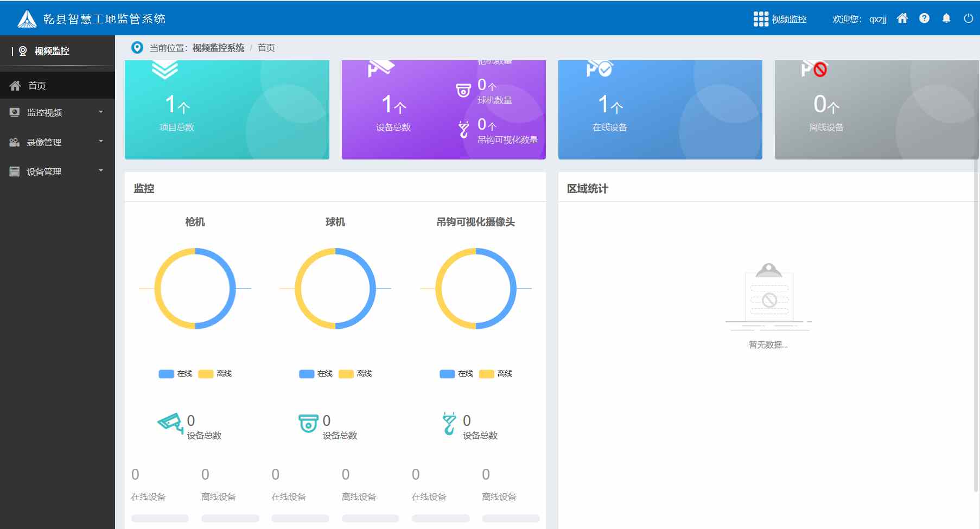
Task: Open the 视频监控系统 breadcrumb link
Action: point(217,48)
